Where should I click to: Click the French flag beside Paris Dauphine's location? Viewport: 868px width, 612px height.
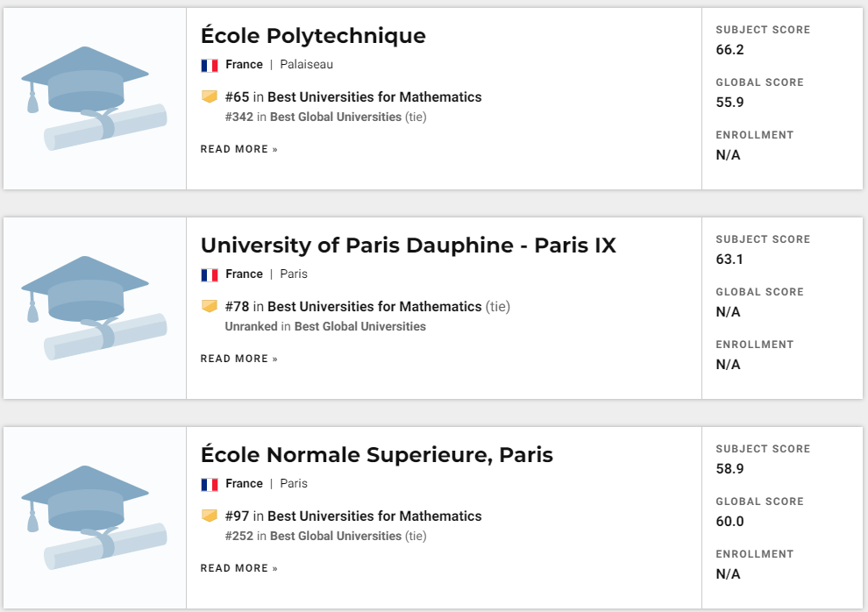pos(210,275)
